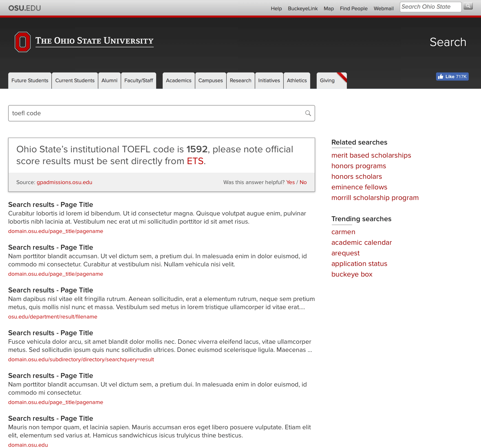This screenshot has height=448, width=481.
Task: Open Find People
Action: 353,9
